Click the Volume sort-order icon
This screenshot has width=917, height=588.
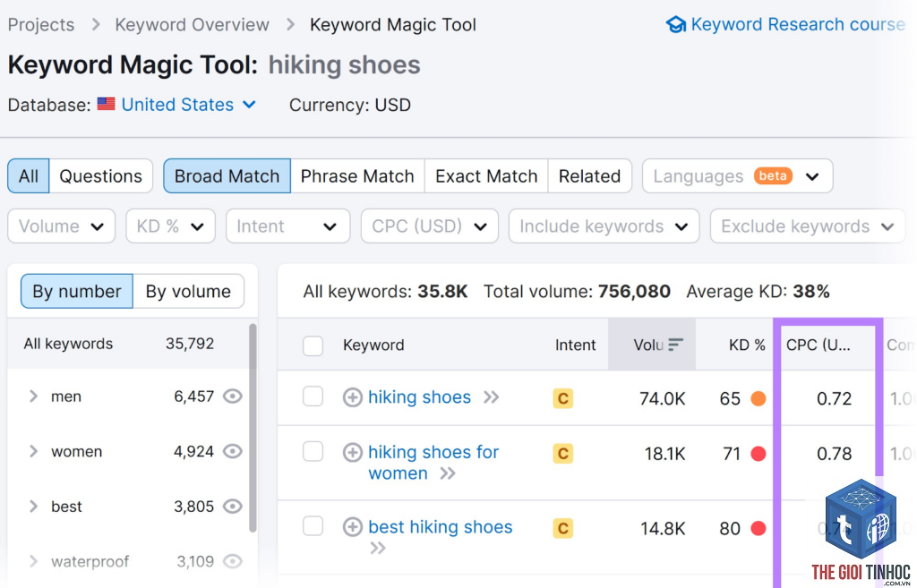[675, 345]
